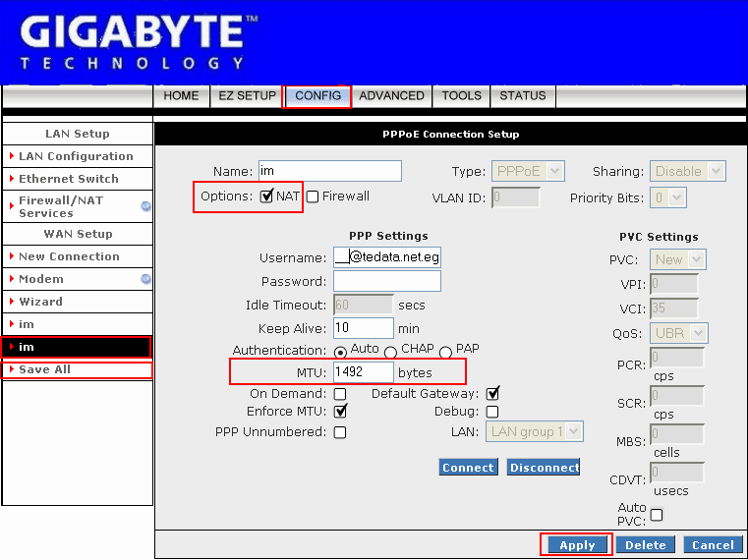Click the VPI field
Viewport: 748px width, 560px height.
click(674, 284)
